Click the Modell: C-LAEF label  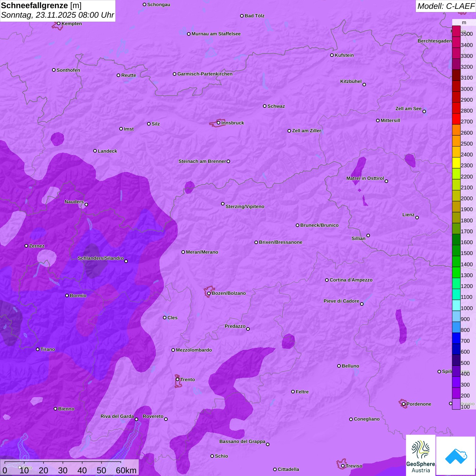(x=446, y=6)
